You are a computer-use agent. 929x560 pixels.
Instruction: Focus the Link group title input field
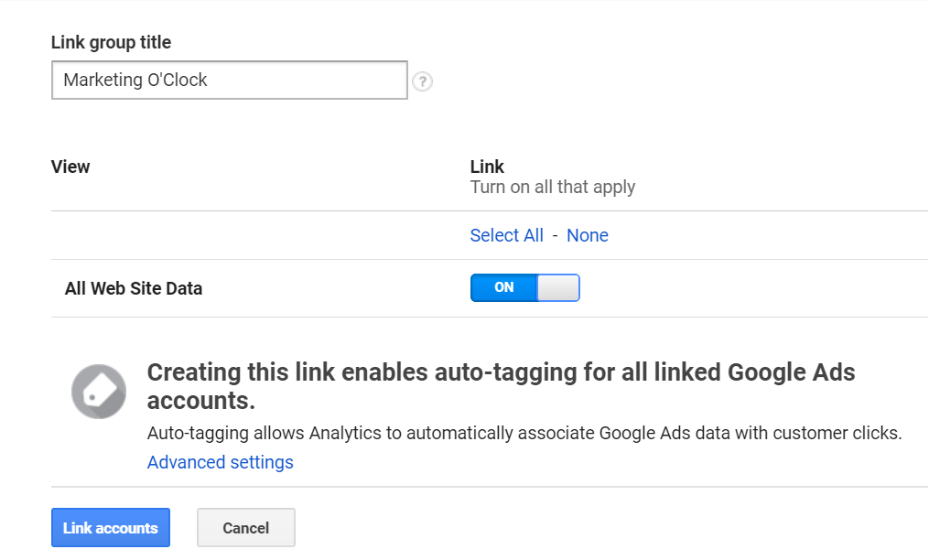tap(302, 81)
